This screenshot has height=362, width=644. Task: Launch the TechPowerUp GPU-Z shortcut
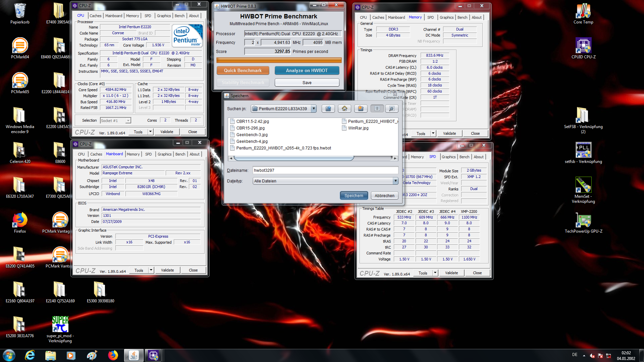(583, 223)
